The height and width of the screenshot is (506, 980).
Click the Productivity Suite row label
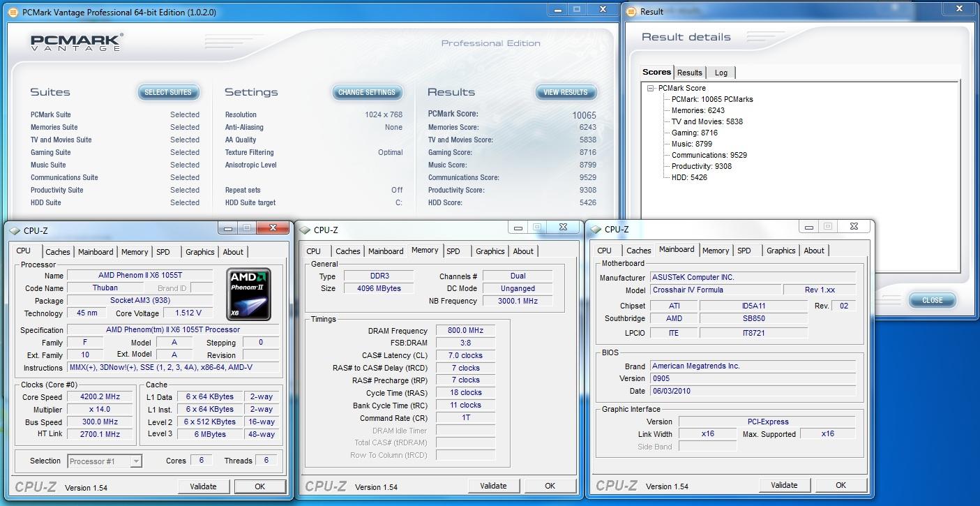pos(57,190)
